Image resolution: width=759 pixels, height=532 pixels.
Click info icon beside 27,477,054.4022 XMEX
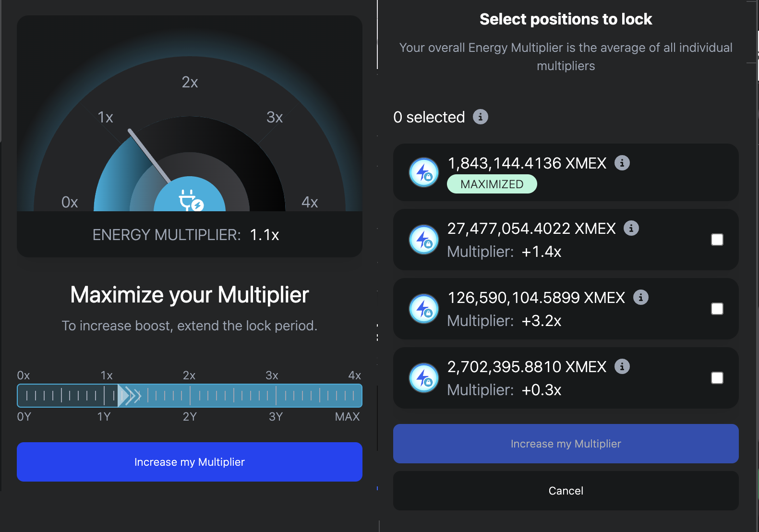coord(631,228)
